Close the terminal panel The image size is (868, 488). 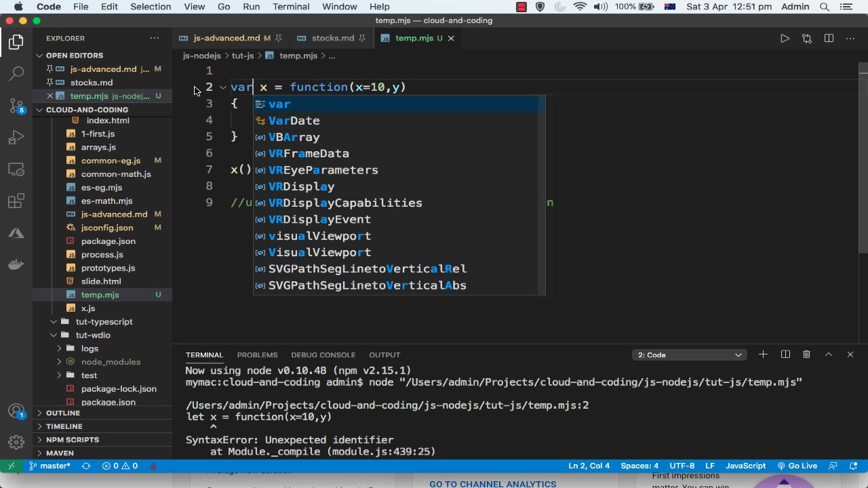pos(850,354)
